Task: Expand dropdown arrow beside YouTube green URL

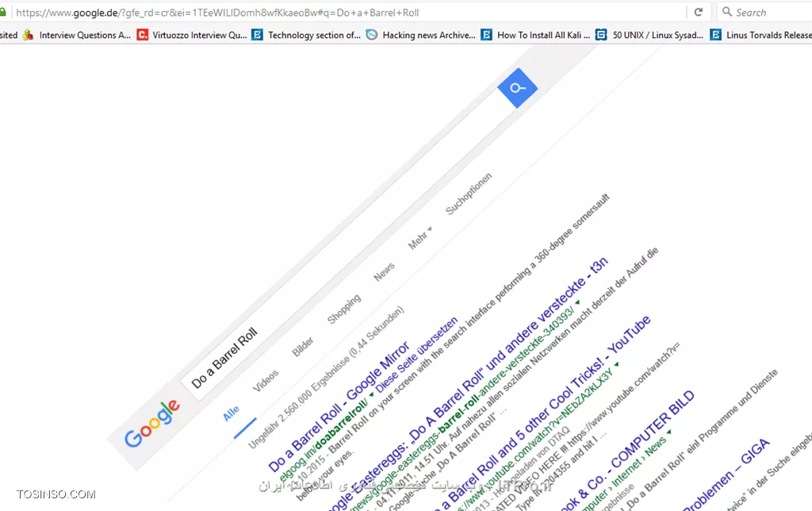Action: 616,364
